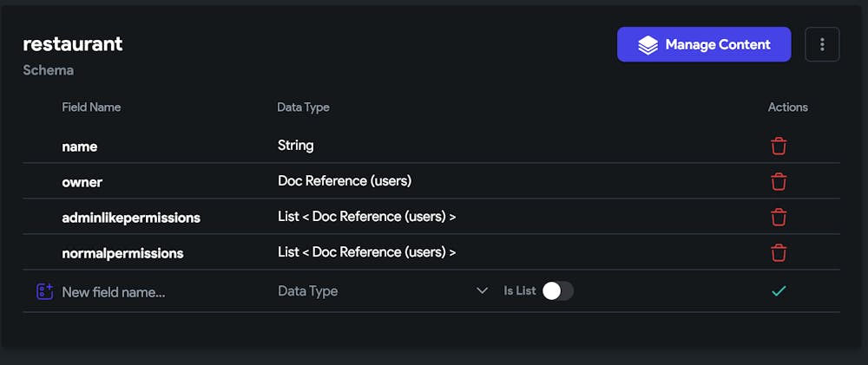Click the add-field icon beside New field name
This screenshot has height=365, width=868.
[x=45, y=291]
